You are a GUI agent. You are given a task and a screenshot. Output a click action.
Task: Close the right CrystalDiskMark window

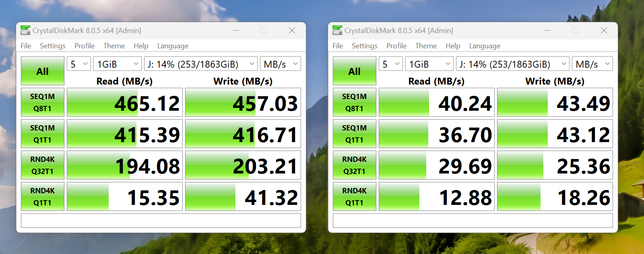[604, 31]
